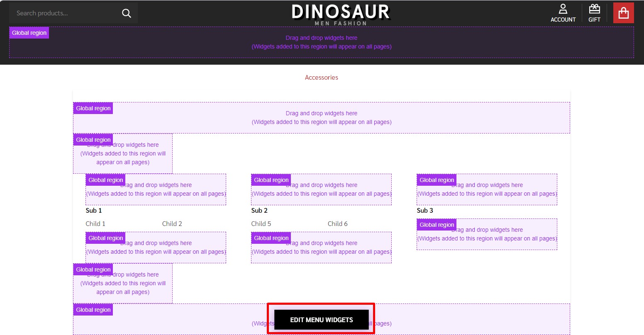Select the Child 5 link
Viewport: 644px width, 335px height.
click(261, 224)
